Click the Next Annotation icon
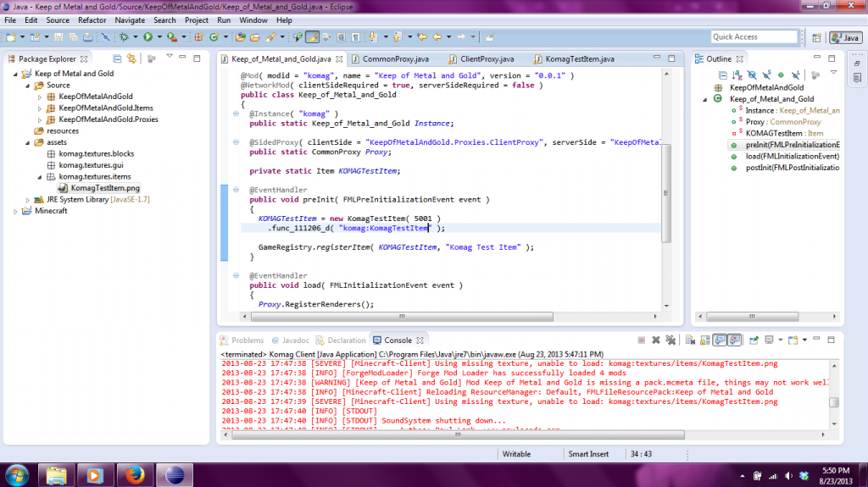The height and width of the screenshot is (487, 868). click(374, 37)
